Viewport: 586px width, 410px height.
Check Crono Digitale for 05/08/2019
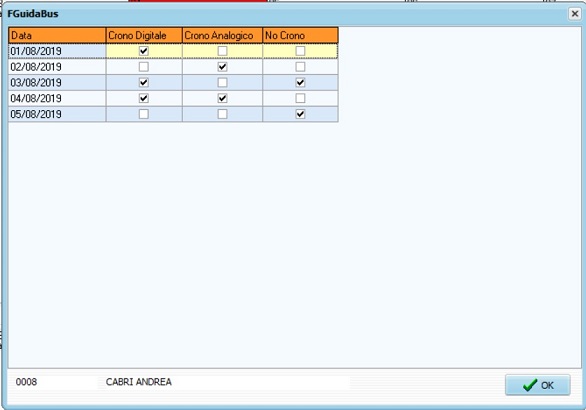(144, 114)
